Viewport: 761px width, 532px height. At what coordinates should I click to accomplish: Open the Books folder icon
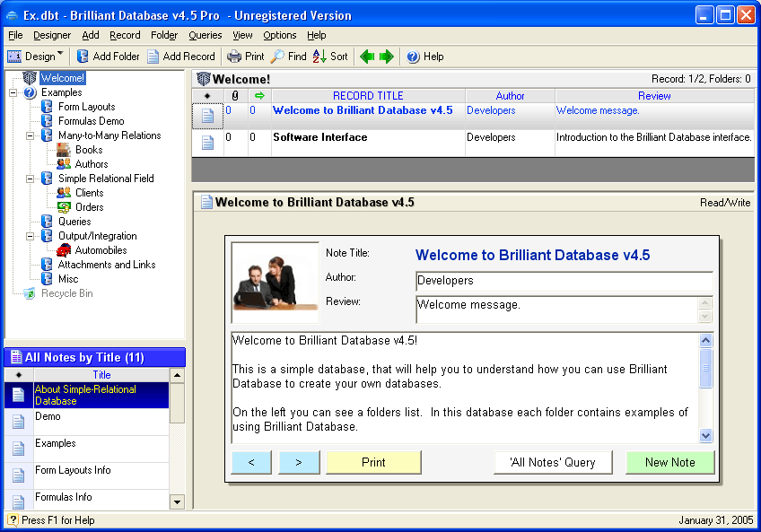[64, 150]
